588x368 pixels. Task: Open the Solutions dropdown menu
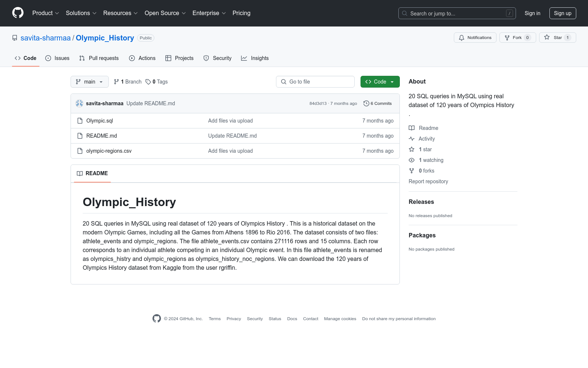click(81, 13)
